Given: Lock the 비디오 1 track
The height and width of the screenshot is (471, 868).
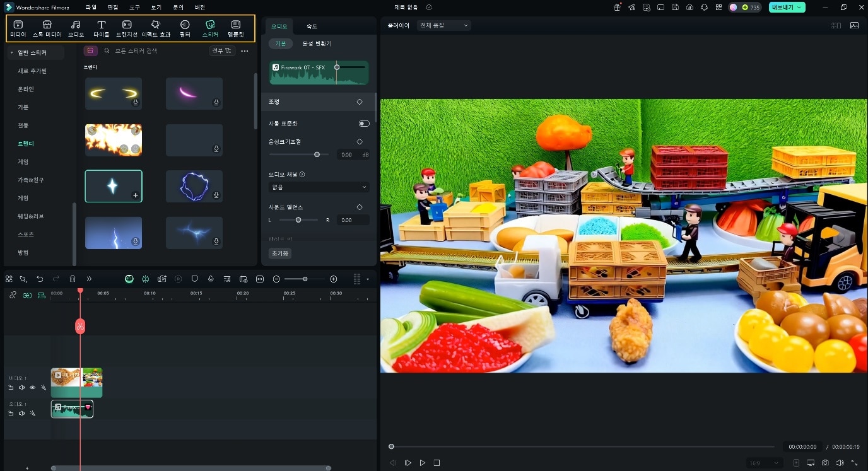Looking at the screenshot, I should pos(11,387).
